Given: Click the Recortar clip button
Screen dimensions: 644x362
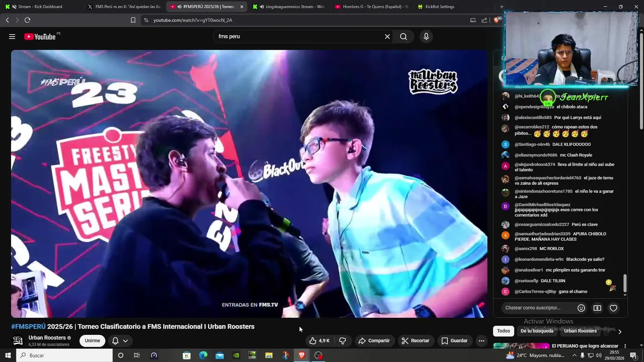Looking at the screenshot, I should [x=415, y=341].
